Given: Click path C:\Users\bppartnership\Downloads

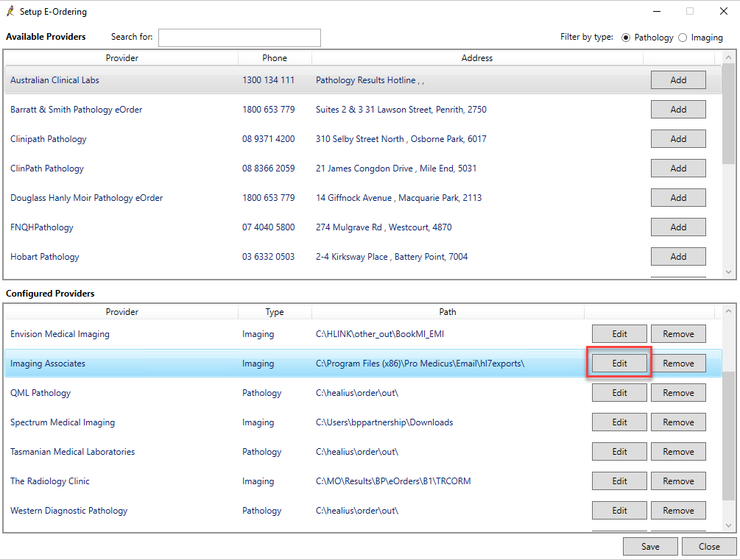Looking at the screenshot, I should click(384, 422).
